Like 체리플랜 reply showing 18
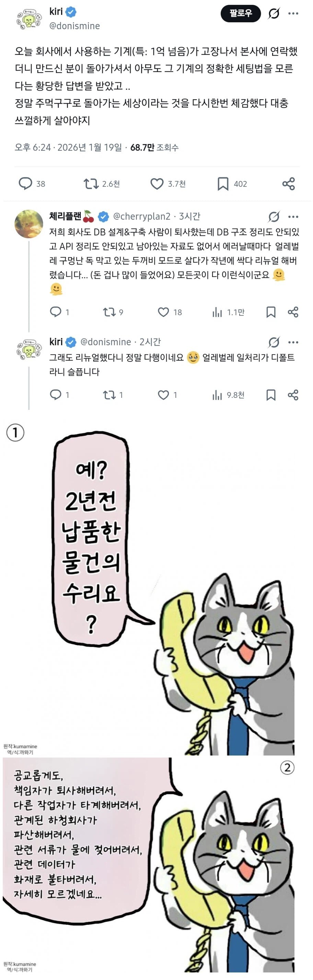 (x=170, y=312)
